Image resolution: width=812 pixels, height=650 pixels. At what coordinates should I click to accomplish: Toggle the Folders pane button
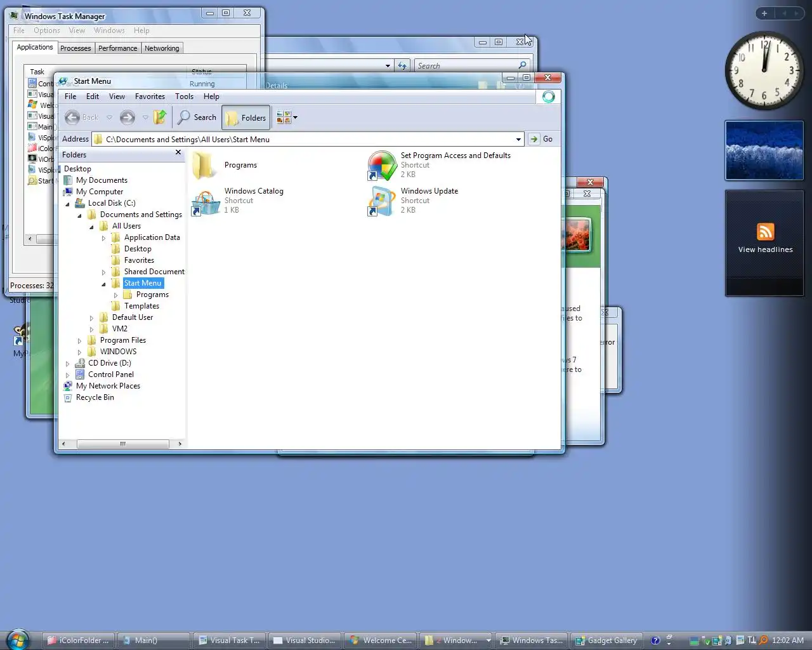(246, 117)
